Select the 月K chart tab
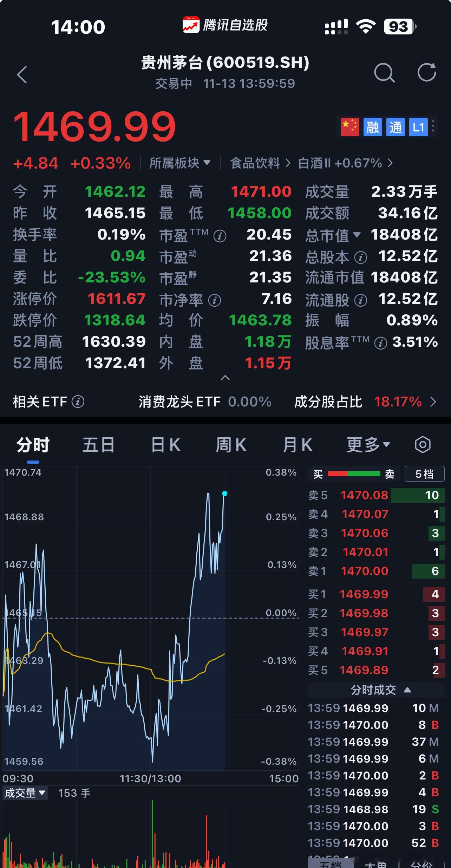This screenshot has width=451, height=868. coord(298,445)
